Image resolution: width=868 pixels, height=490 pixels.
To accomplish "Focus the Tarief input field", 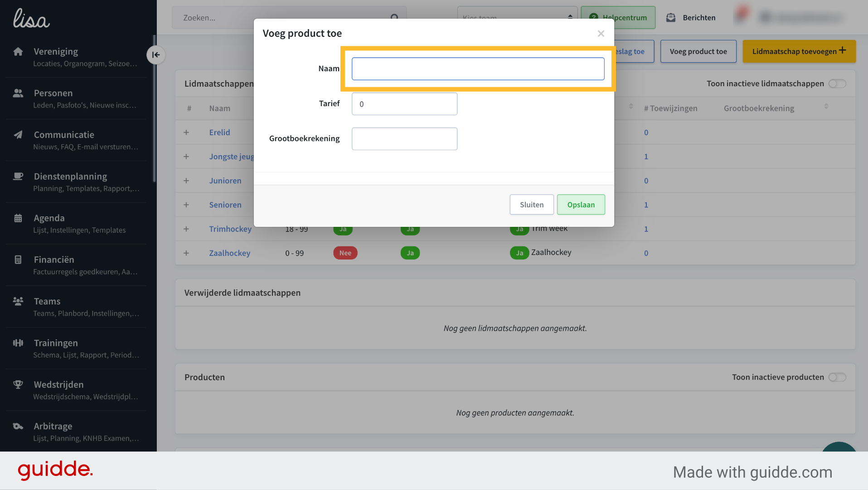I will click(404, 104).
